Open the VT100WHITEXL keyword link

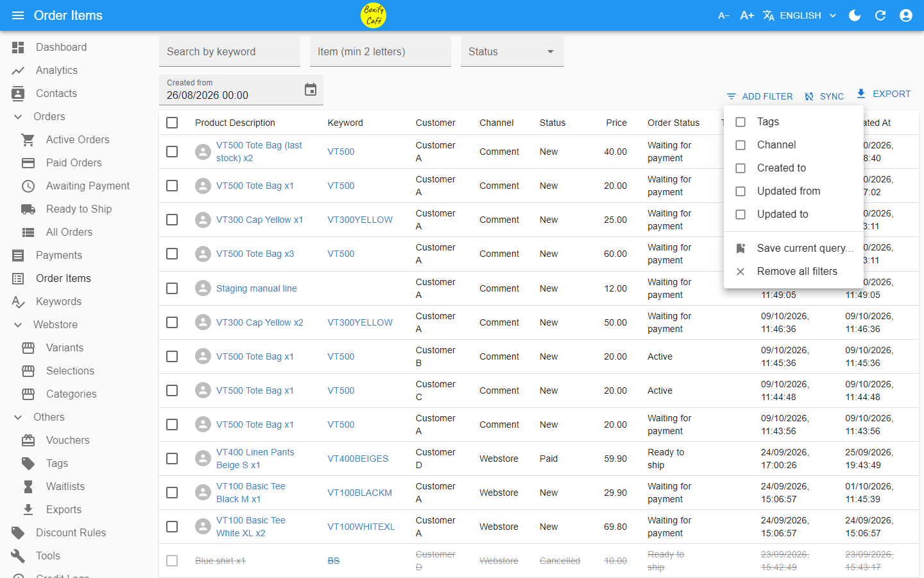[x=361, y=527]
